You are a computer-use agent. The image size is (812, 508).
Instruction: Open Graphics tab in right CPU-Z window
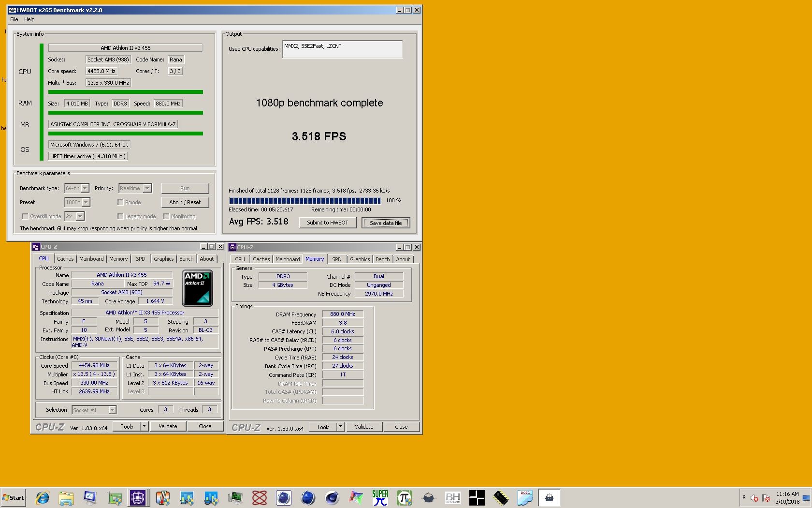point(360,259)
